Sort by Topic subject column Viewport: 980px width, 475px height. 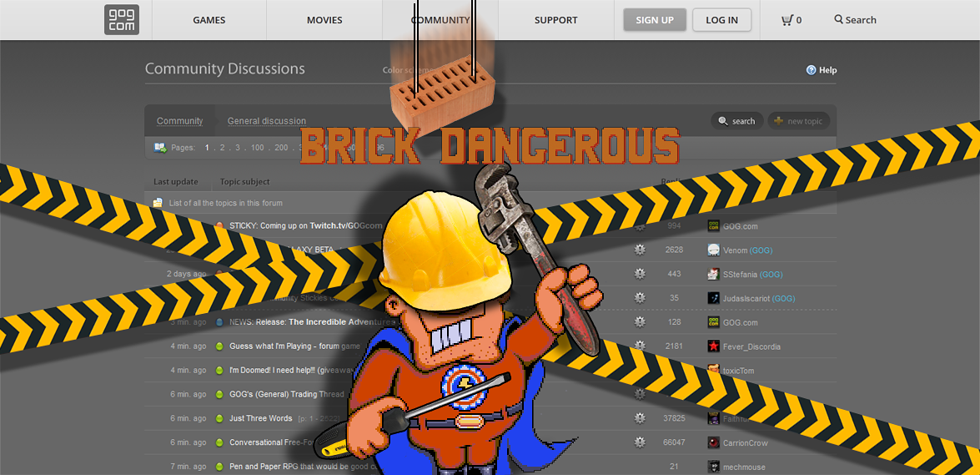245,181
